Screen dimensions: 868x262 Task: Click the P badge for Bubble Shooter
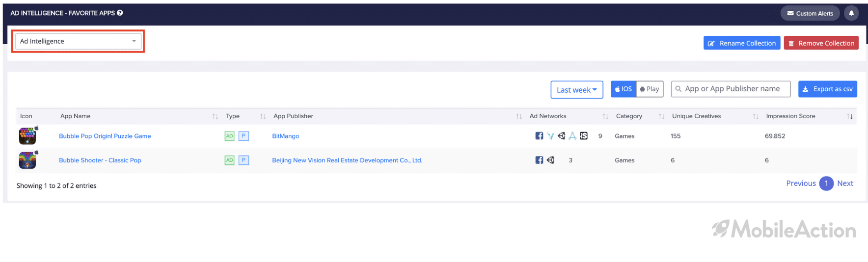pyautogui.click(x=244, y=160)
